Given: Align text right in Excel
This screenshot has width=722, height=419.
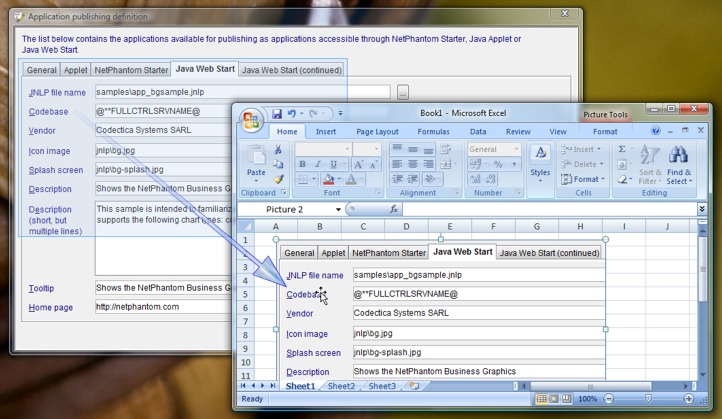Looking at the screenshot, I should pos(428,164).
